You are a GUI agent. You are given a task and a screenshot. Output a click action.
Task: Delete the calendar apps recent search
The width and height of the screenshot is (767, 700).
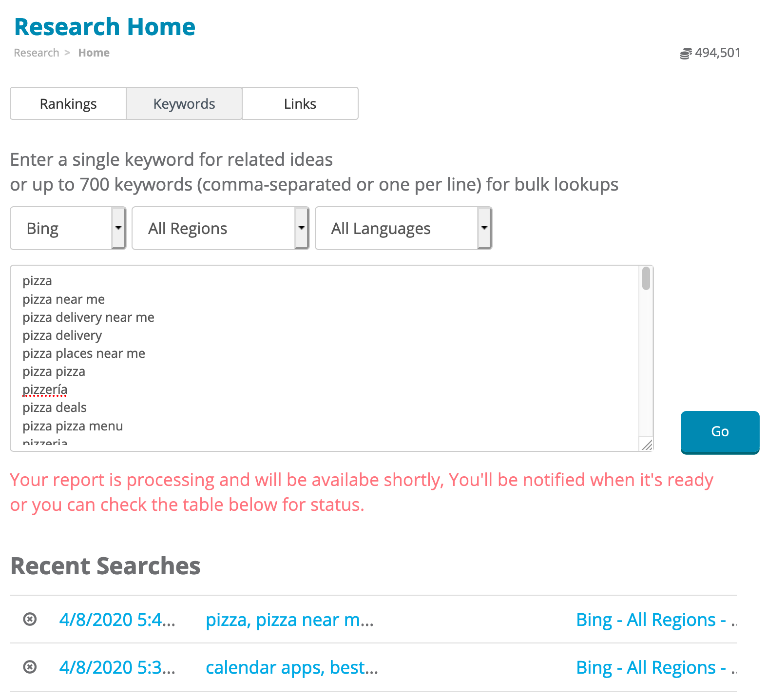click(x=30, y=667)
